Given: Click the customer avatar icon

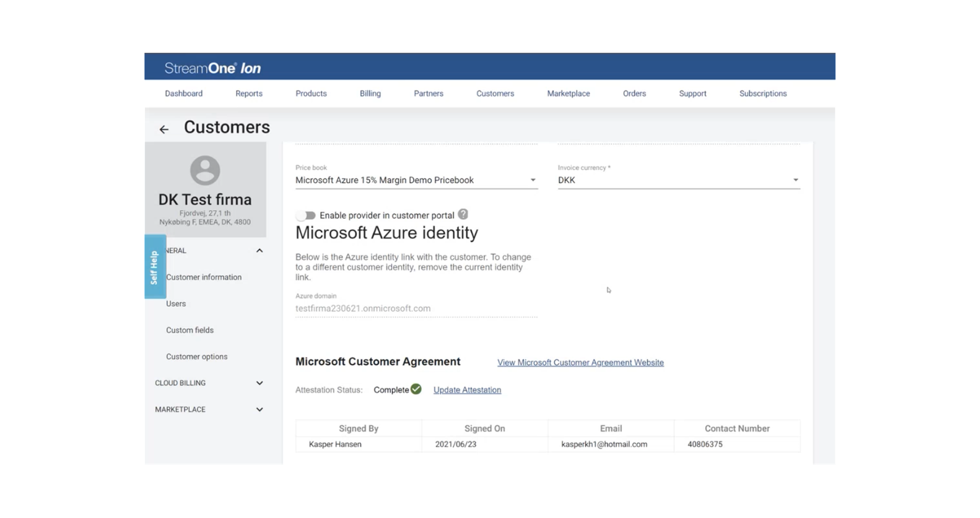Looking at the screenshot, I should 205,171.
